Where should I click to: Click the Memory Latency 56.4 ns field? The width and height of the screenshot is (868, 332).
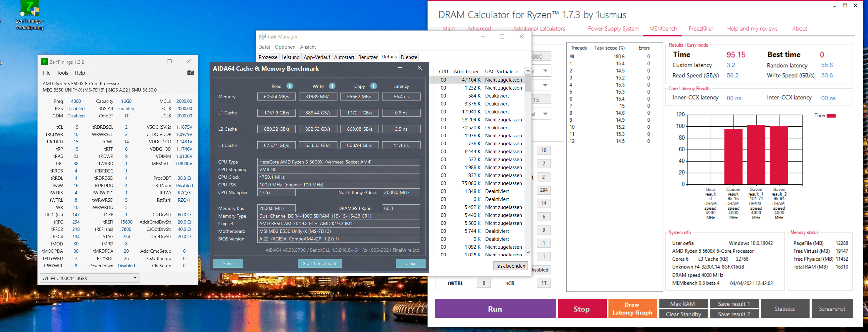click(401, 97)
